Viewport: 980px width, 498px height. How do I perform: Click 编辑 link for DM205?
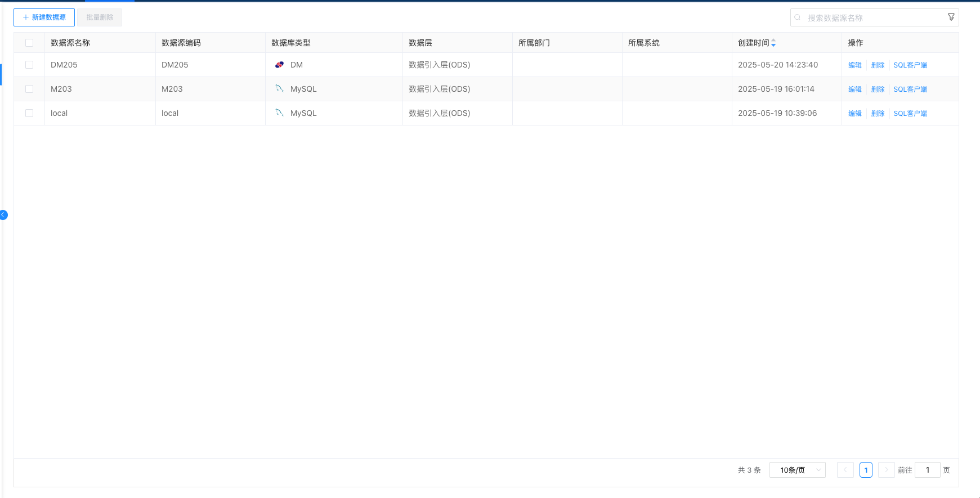pyautogui.click(x=854, y=65)
